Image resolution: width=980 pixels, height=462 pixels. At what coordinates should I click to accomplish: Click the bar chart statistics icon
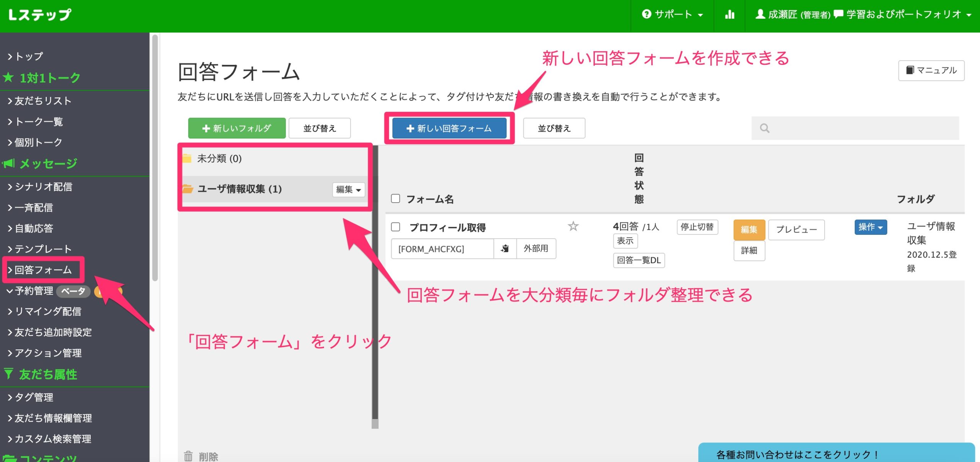(x=730, y=15)
